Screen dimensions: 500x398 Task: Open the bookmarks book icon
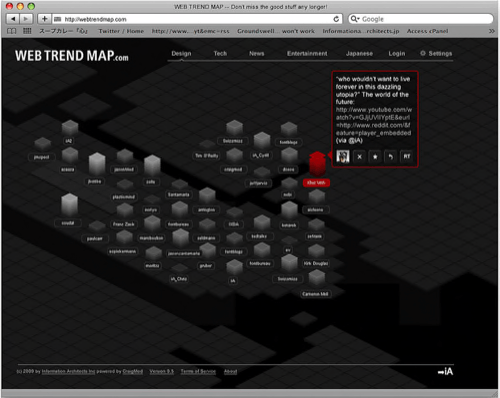click(12, 31)
